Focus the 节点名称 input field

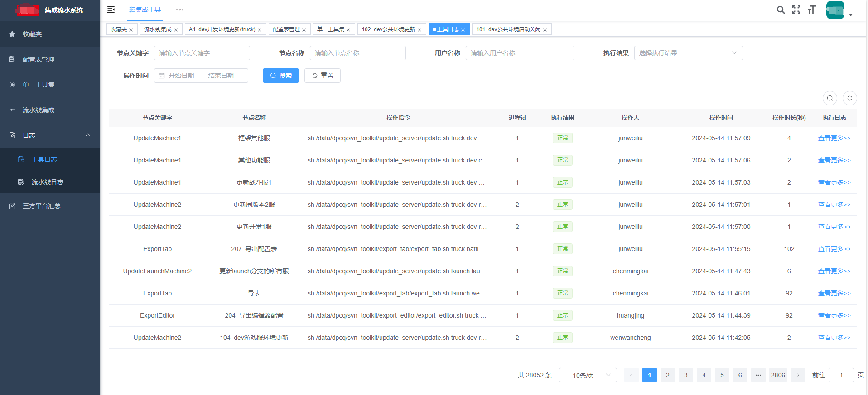(x=358, y=53)
